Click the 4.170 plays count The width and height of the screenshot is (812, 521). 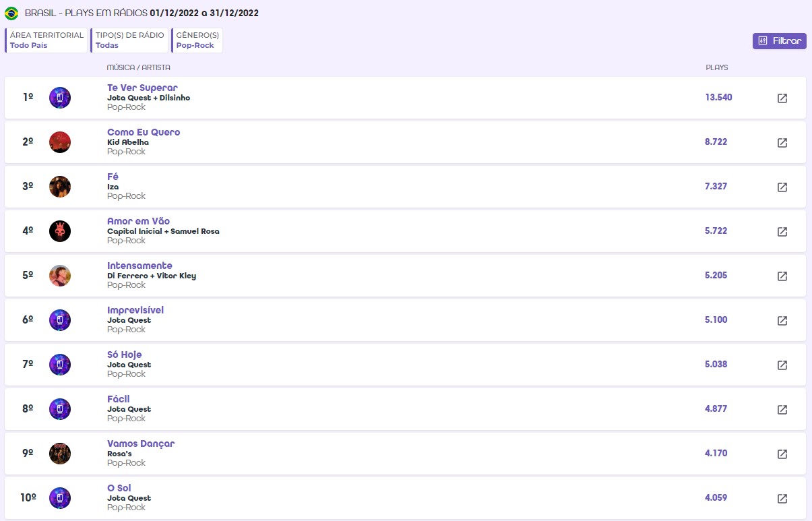click(x=716, y=453)
